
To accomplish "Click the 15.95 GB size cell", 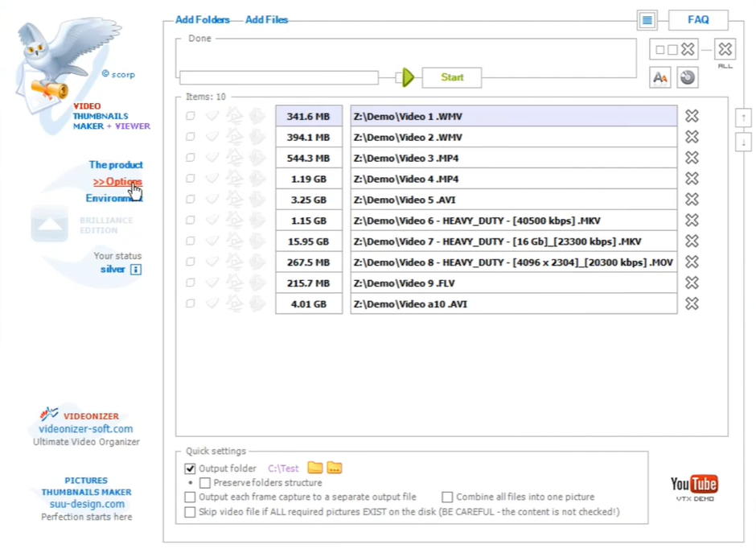I will 309,241.
